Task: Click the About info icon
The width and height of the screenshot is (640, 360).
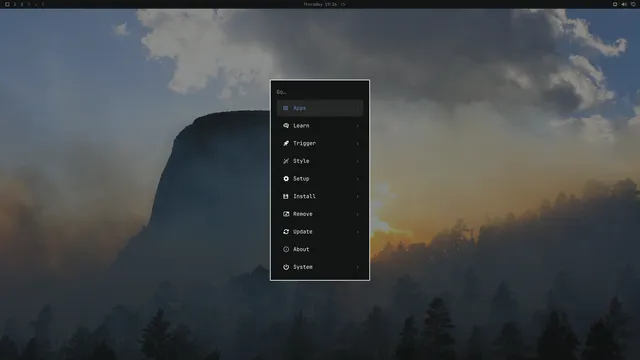Action: pyautogui.click(x=286, y=249)
